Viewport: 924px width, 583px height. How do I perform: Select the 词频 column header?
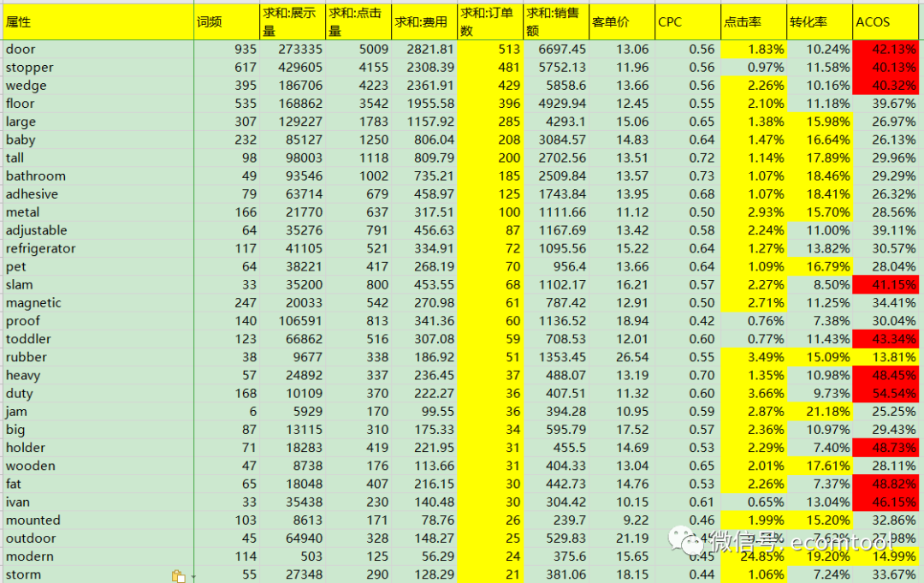pyautogui.click(x=226, y=22)
